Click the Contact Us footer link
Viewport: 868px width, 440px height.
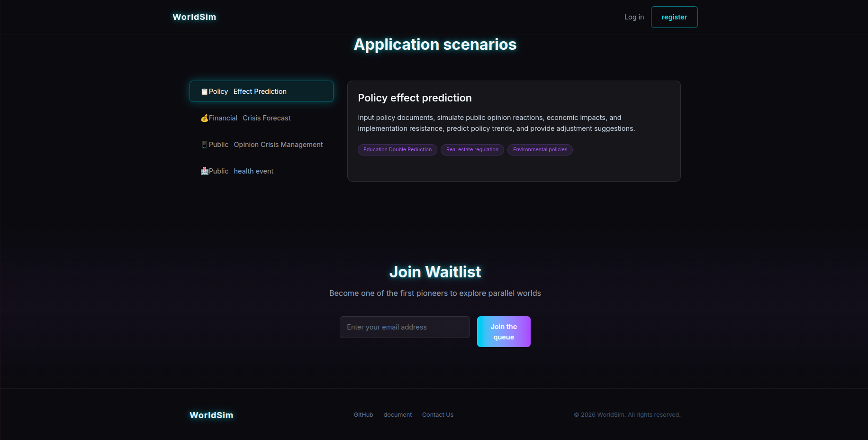point(438,415)
